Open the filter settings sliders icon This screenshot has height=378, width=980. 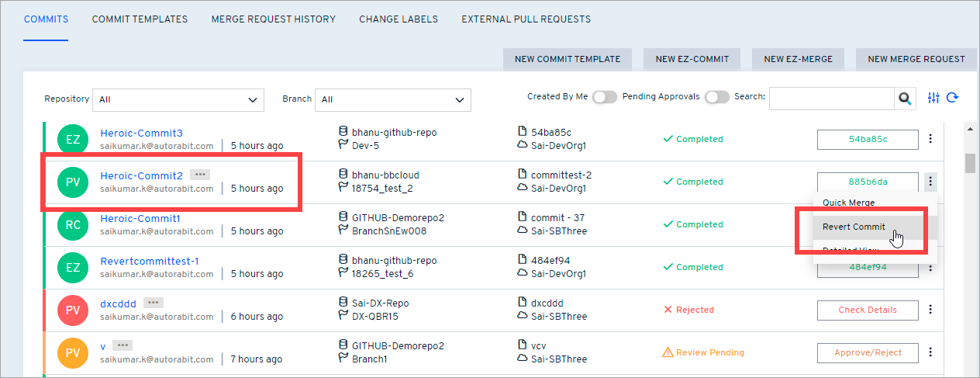[933, 98]
